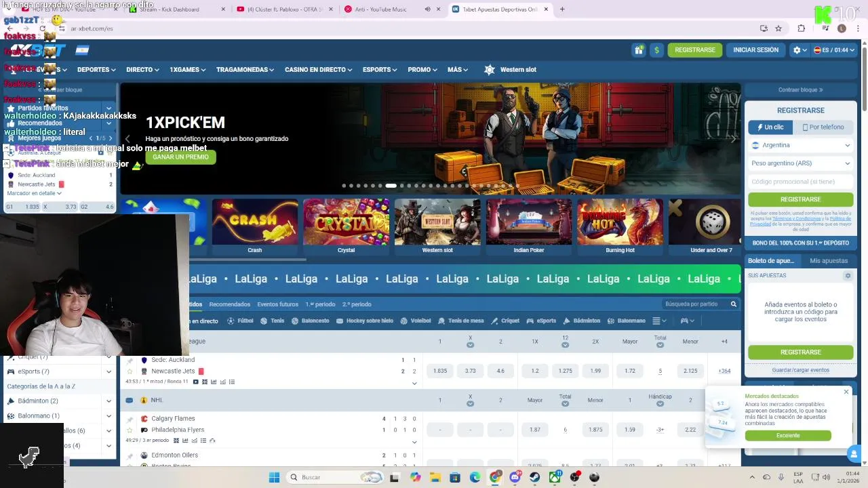Filter by Fútbol sport icon
Viewport: 868px width, 488px height.
tap(240, 321)
